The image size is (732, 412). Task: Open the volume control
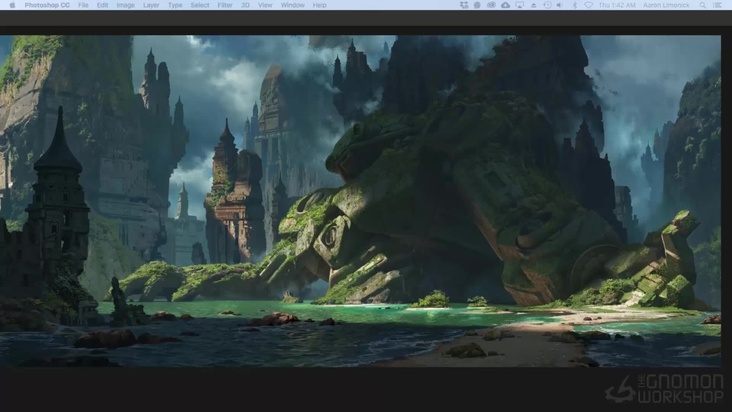click(560, 5)
